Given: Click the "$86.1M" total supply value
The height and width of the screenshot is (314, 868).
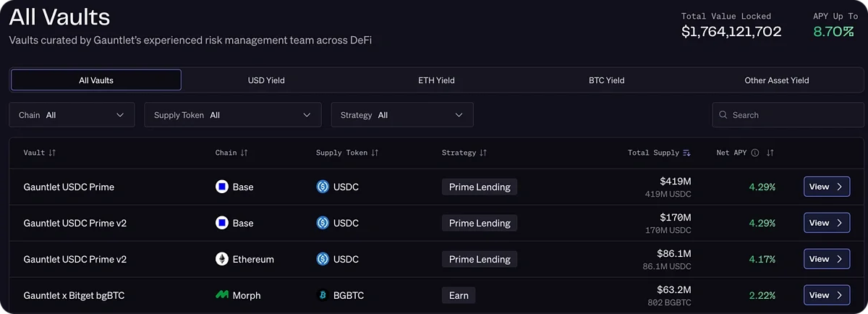Looking at the screenshot, I should coord(673,253).
